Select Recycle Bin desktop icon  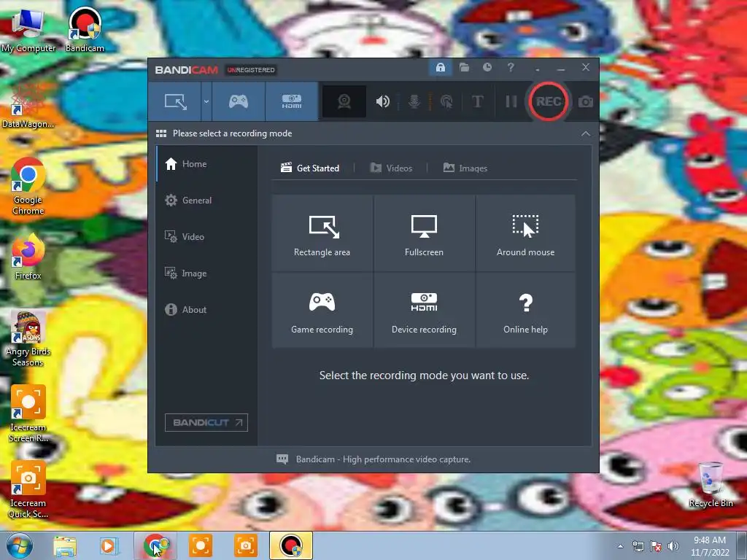point(711,485)
